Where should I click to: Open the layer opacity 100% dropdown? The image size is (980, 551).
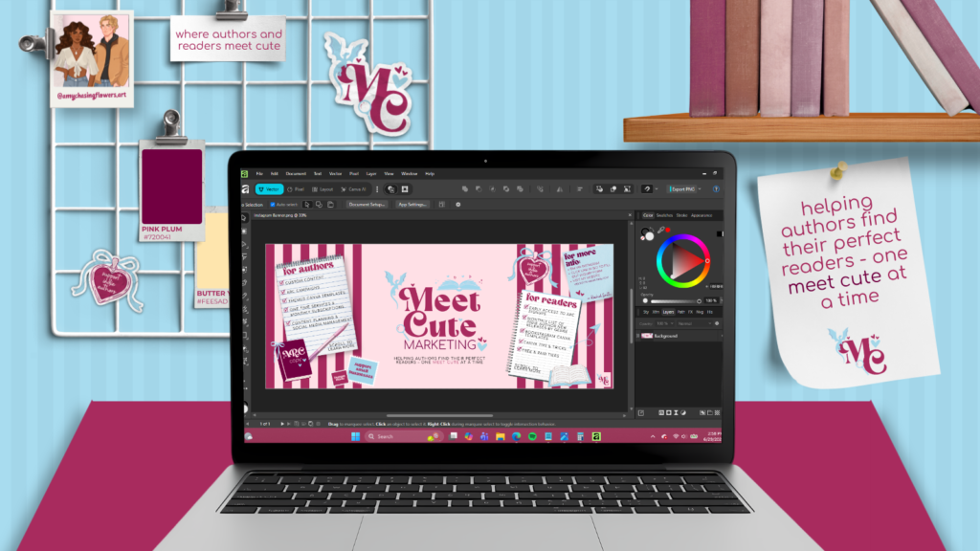pos(664,323)
